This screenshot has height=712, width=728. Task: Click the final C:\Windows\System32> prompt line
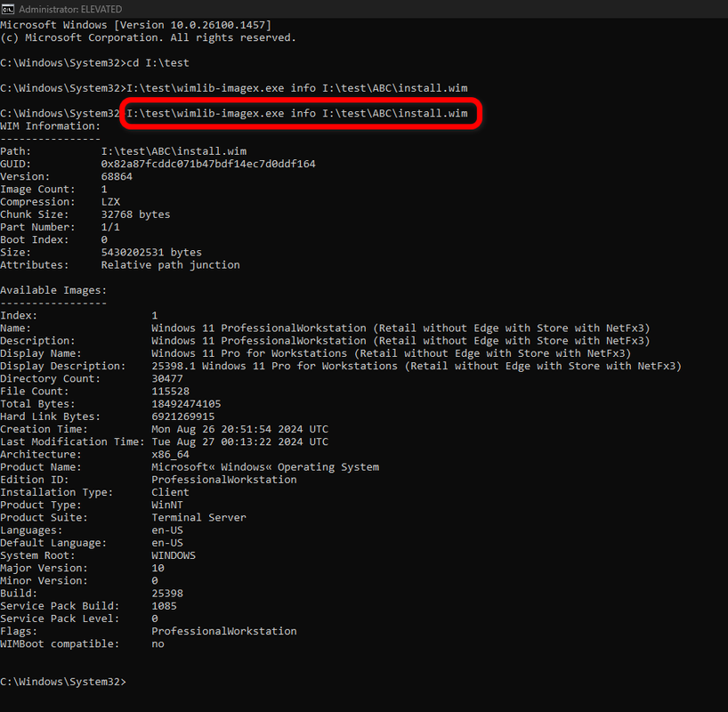63,682
